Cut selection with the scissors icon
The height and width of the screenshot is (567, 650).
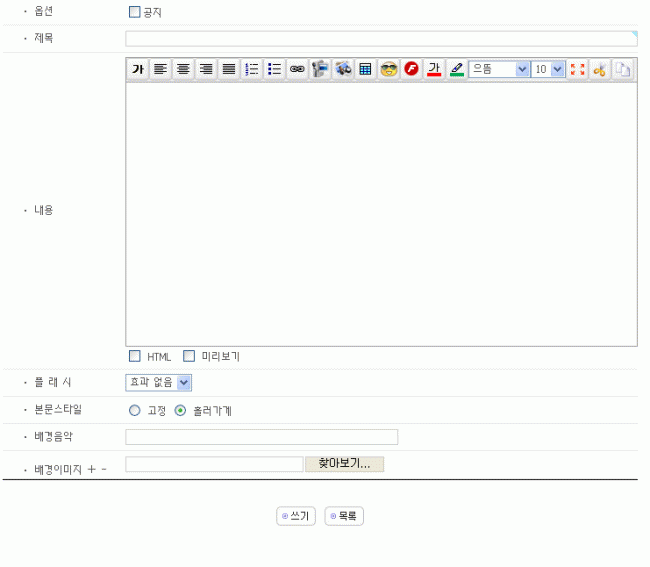click(600, 69)
